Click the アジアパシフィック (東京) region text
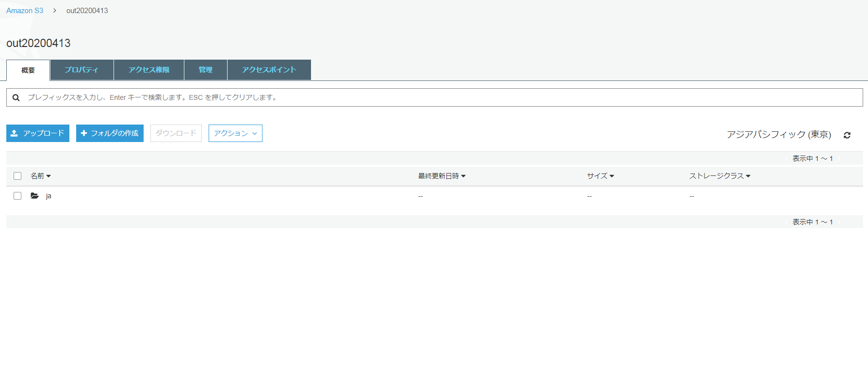This screenshot has width=868, height=379. pos(779,134)
